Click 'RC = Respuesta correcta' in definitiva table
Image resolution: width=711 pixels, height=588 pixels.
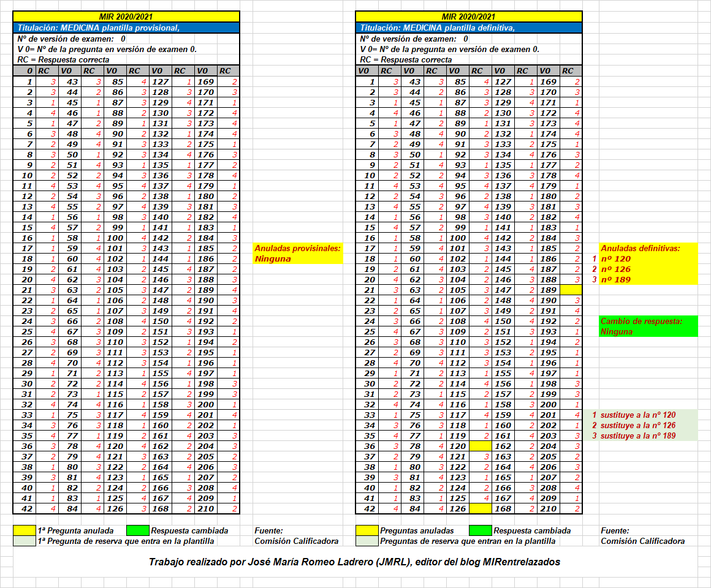(x=406, y=60)
